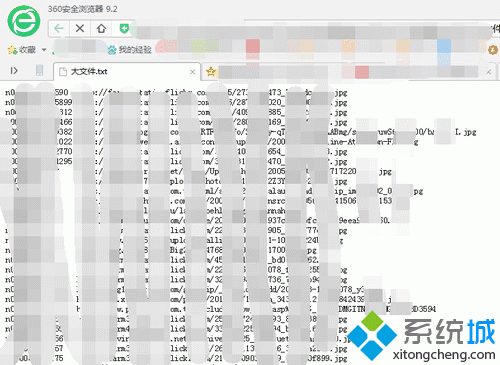This screenshot has height=365, width=500.
Task: Open the home page via house icon
Action: 101,28
